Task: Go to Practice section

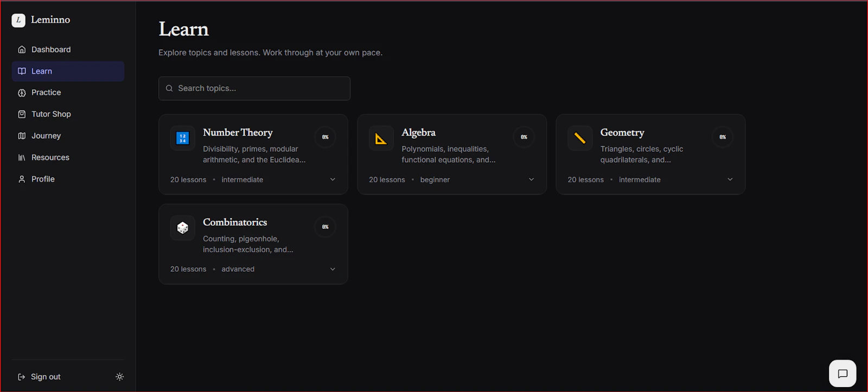Action: coord(68,93)
